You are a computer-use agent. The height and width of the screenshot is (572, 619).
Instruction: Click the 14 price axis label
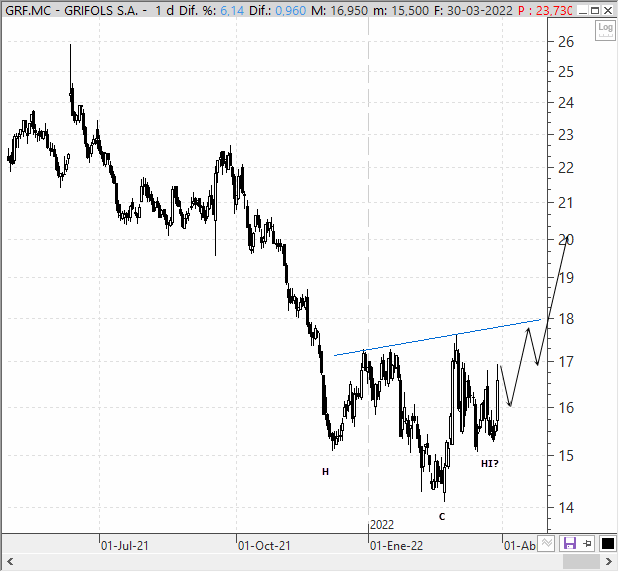click(x=566, y=508)
